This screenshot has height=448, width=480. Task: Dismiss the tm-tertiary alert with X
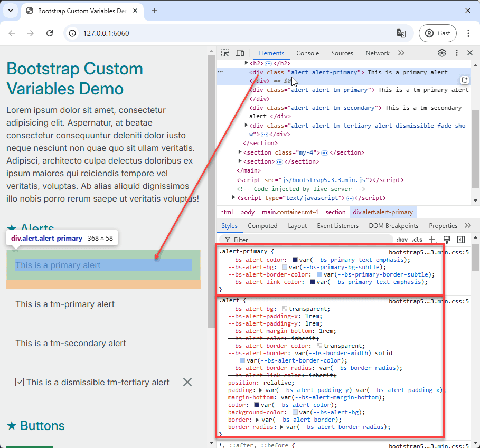187,382
